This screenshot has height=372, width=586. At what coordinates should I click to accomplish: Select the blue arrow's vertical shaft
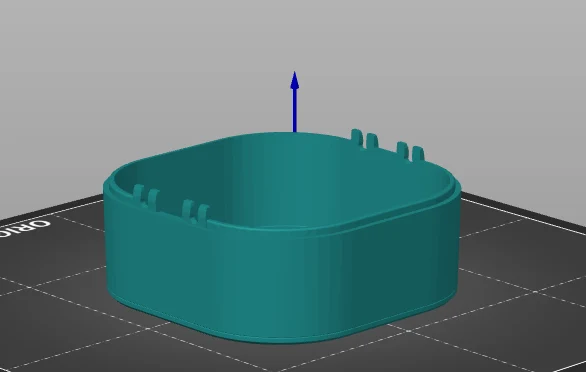(x=294, y=110)
